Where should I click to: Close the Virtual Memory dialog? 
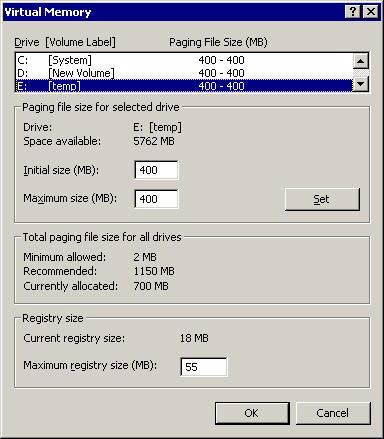point(371,12)
